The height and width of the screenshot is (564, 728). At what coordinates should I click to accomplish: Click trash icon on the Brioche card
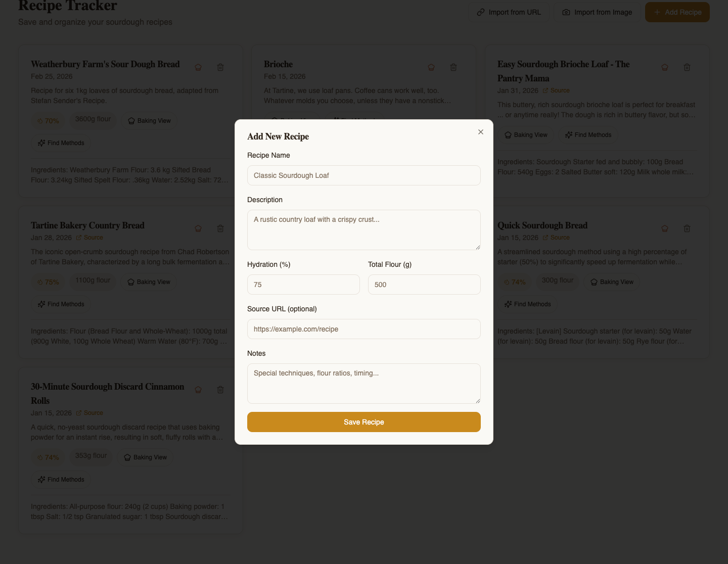[x=453, y=67]
